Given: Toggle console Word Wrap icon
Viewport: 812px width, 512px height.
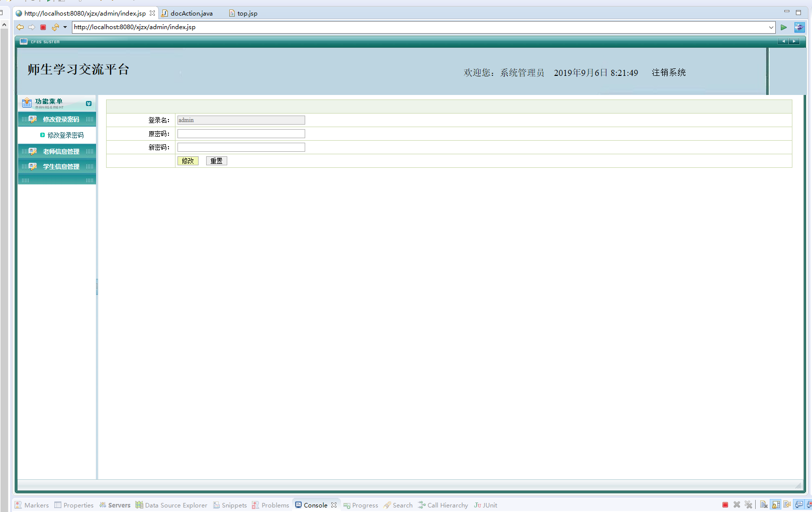Looking at the screenshot, I should coord(787,504).
